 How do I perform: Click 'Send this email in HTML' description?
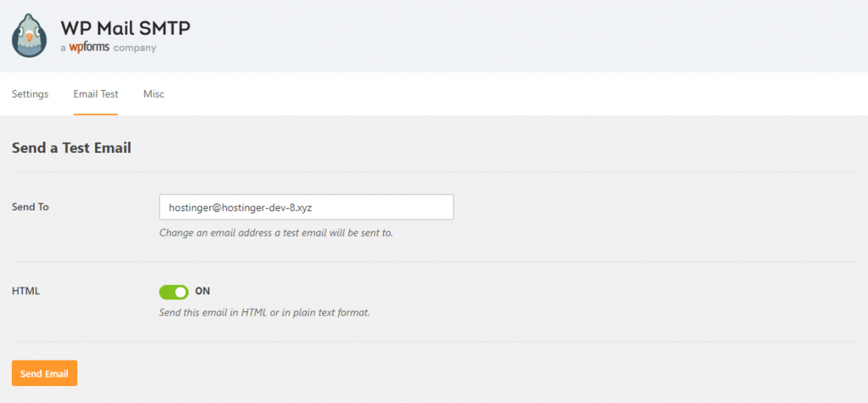(264, 312)
